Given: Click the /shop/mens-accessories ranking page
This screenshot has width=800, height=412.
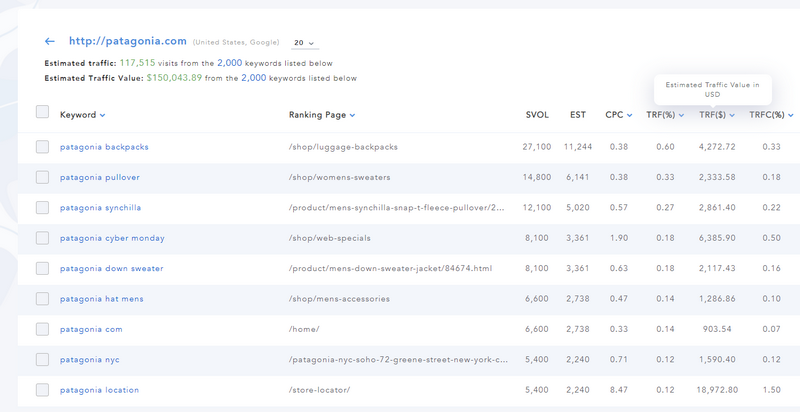Looking at the screenshot, I should 339,299.
